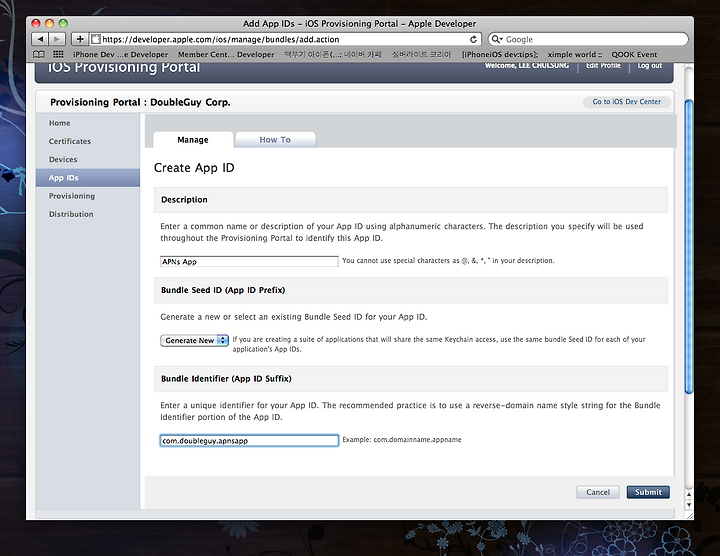Open Provisioning in the sidebar
The image size is (720, 556).
pos(72,196)
